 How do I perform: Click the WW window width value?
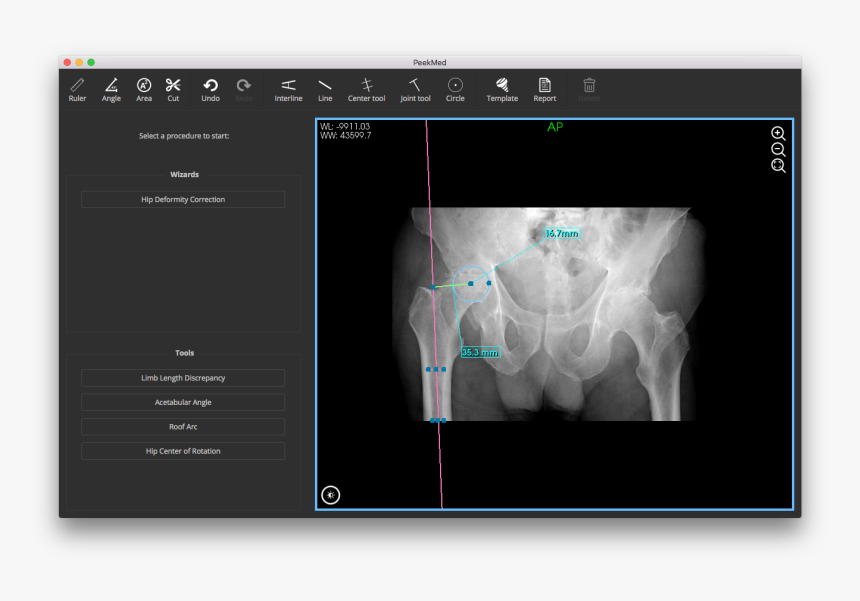tap(346, 135)
